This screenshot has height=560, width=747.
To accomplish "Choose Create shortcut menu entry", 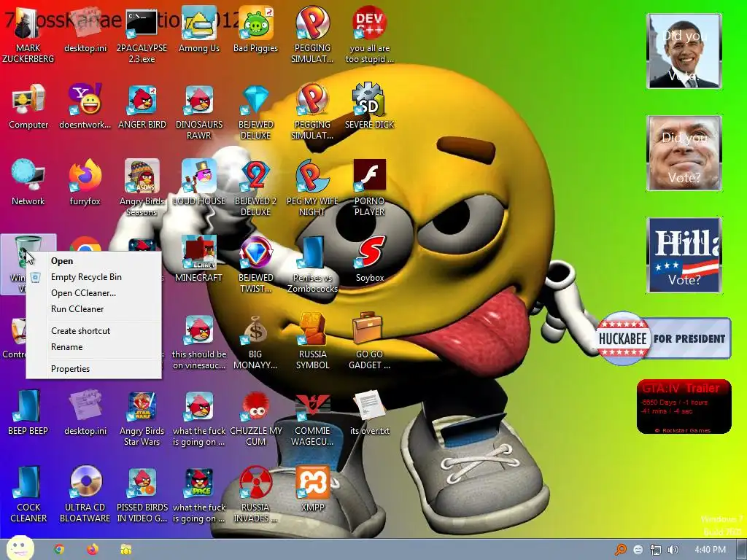I will point(94,331).
